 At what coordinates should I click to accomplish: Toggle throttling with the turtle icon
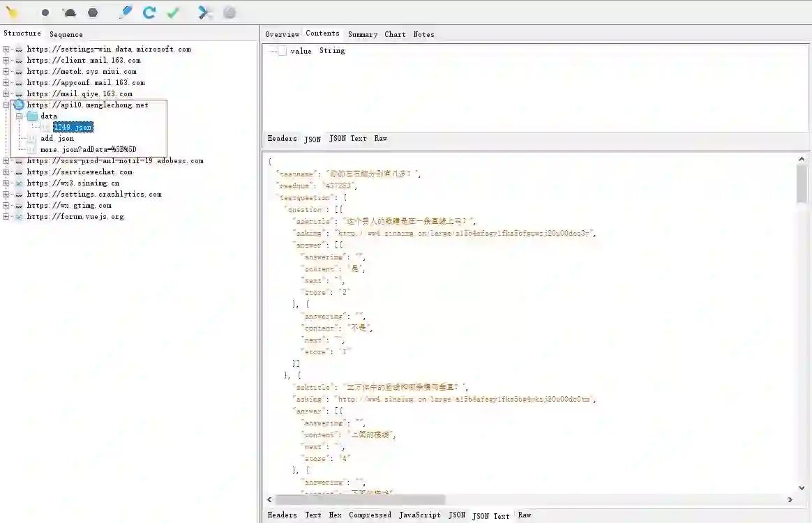69,13
